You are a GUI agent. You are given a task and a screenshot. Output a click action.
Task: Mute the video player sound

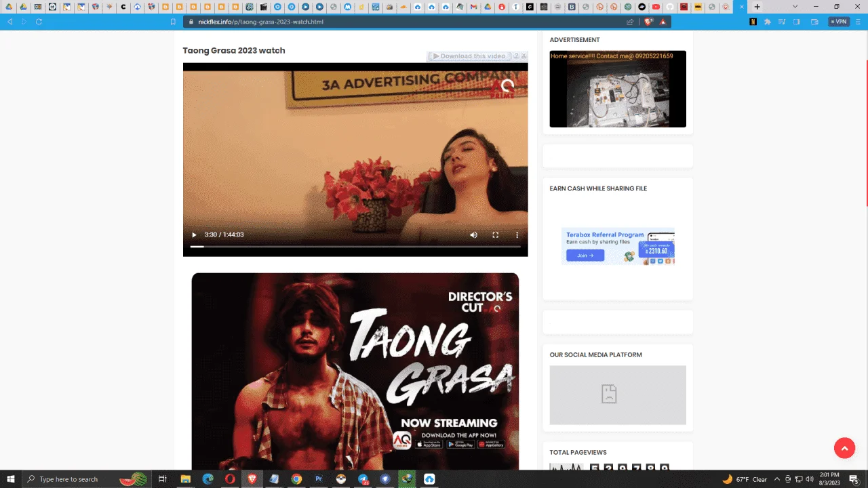[x=474, y=235]
